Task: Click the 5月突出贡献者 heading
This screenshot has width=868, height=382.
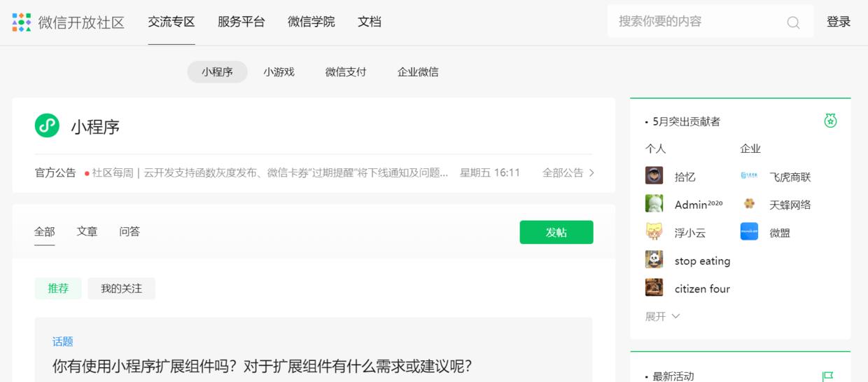Action: 686,121
